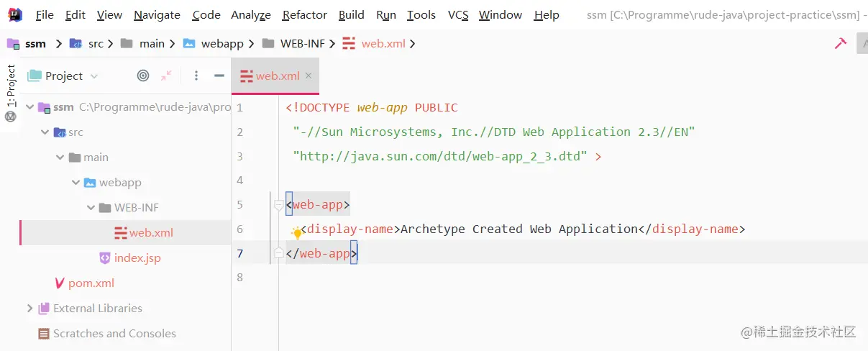Click the Sun Microsystems DTD string on line 2

[x=494, y=132]
